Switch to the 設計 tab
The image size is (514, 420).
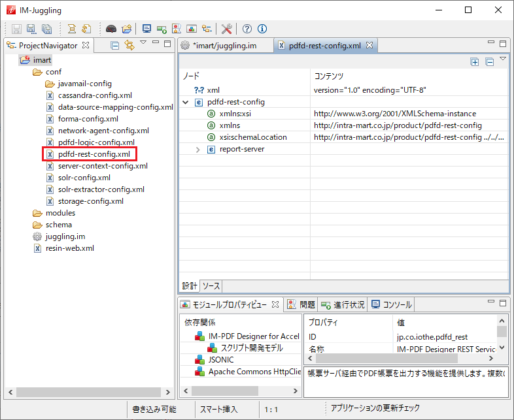190,286
